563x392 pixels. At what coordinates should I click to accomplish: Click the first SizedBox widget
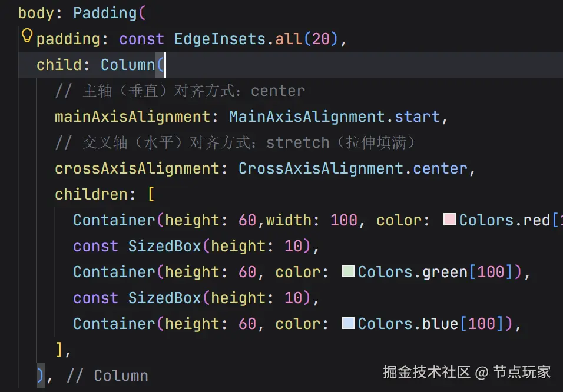(x=165, y=246)
